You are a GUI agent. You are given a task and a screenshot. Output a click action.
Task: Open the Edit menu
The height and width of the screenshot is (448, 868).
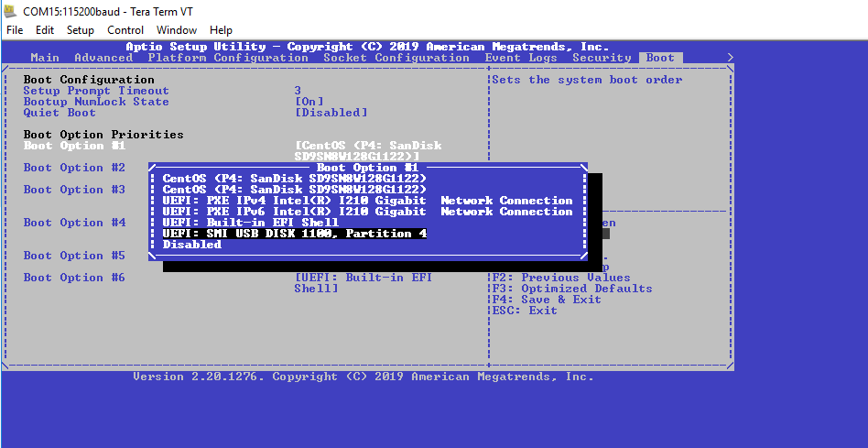pos(45,30)
